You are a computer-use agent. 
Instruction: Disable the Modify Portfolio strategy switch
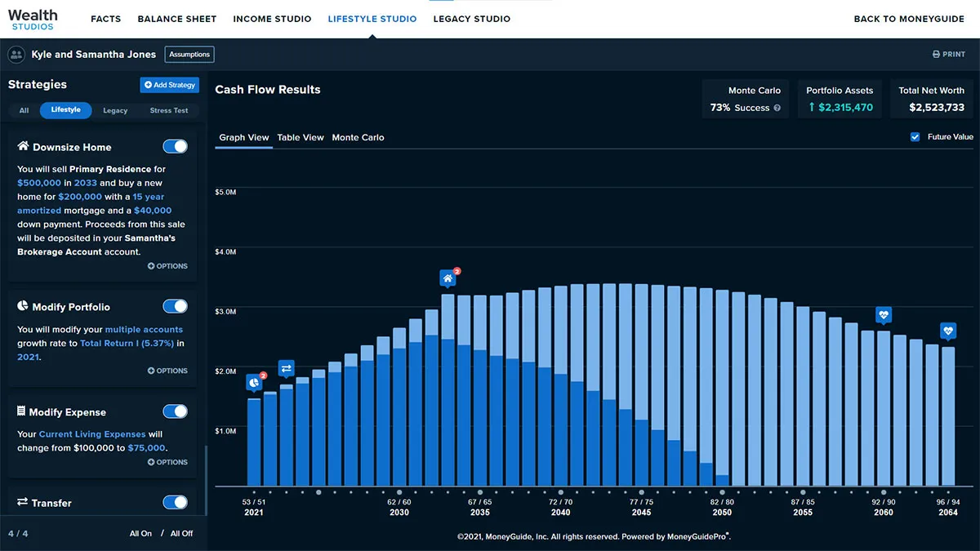click(x=175, y=307)
